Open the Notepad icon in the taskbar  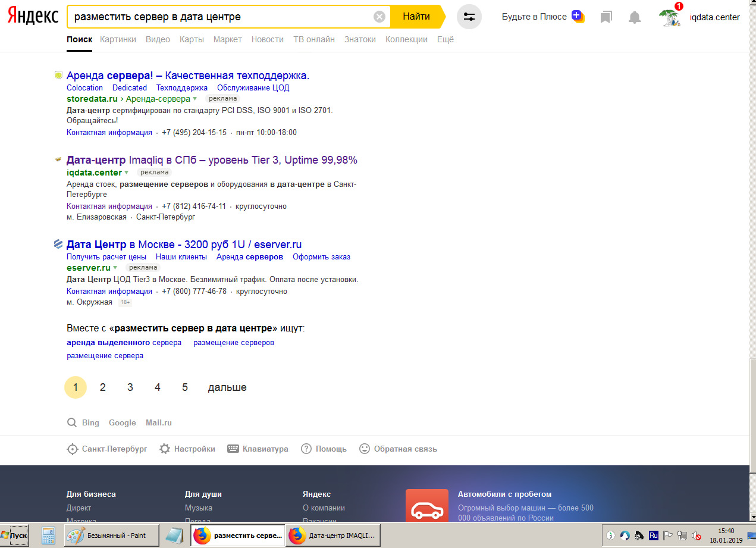(x=174, y=536)
